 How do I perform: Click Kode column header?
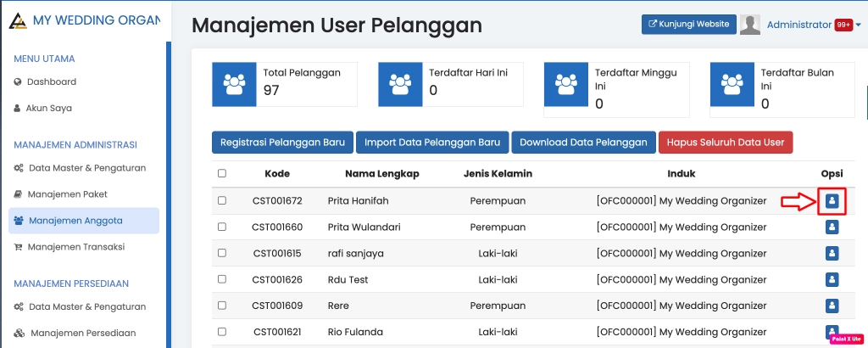277,174
